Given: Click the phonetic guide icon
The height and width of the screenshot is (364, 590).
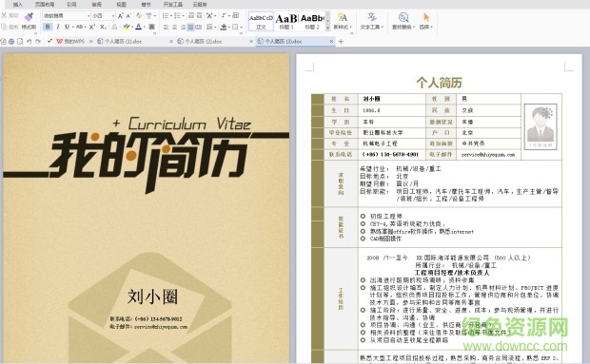Looking at the screenshot, I should click(149, 16).
